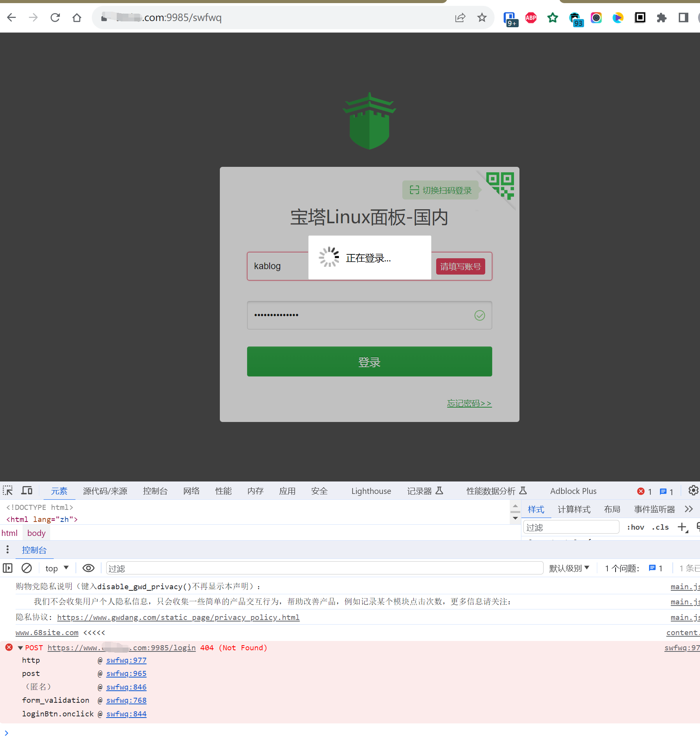Click the blue issues count in toolbar
This screenshot has height=751, width=700.
click(x=667, y=491)
